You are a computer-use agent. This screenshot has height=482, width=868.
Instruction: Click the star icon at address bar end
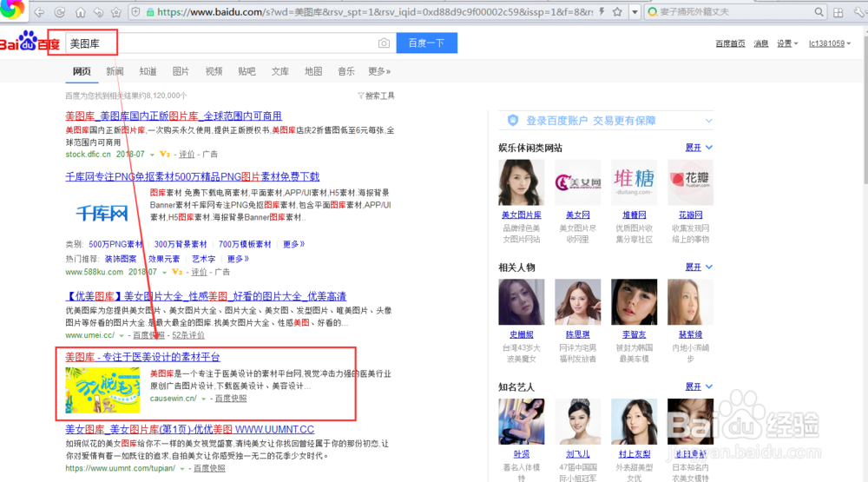pyautogui.click(x=617, y=11)
